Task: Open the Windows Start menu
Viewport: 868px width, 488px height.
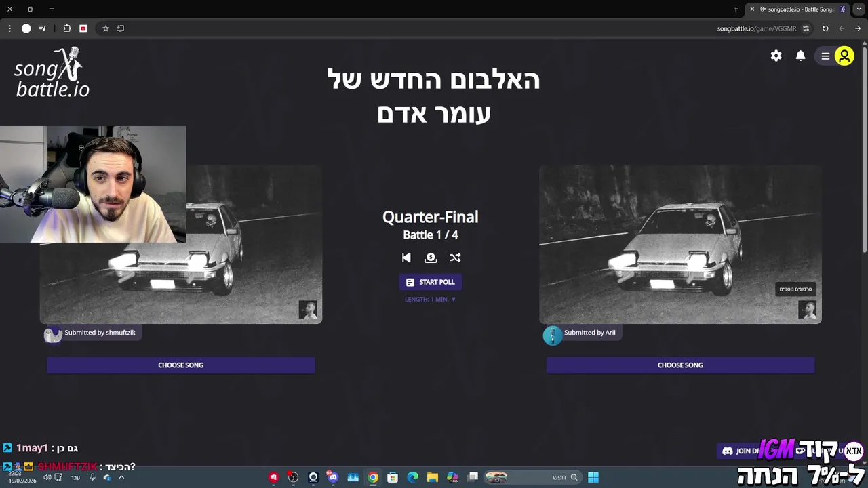Action: pos(593,477)
